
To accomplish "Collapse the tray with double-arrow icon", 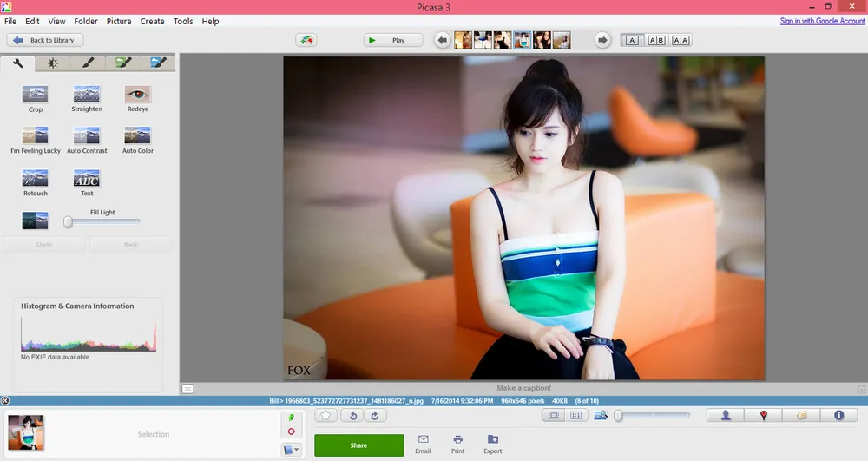I will click(5, 401).
